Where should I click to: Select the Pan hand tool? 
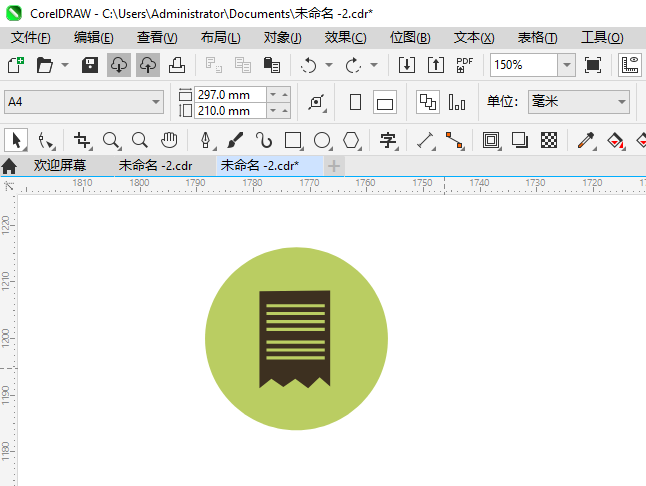click(169, 140)
